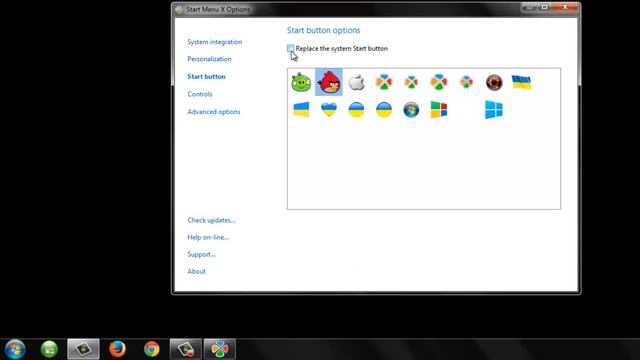Select the blue Windows 8 logo icon

pos(494,110)
